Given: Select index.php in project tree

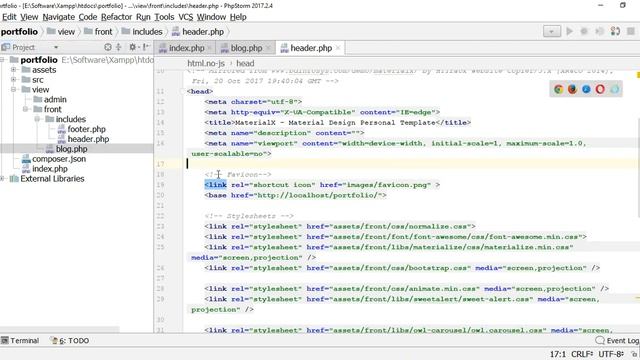Looking at the screenshot, I should 50,169.
